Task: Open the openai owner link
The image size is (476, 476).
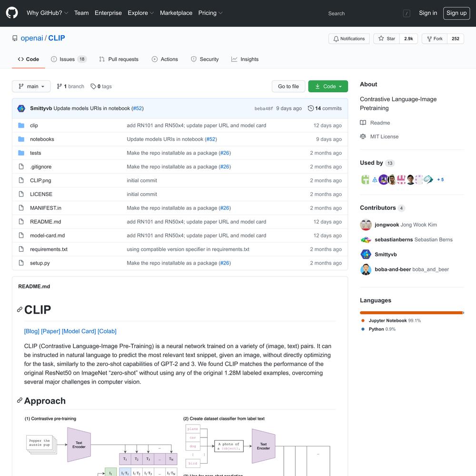Action: pos(32,38)
